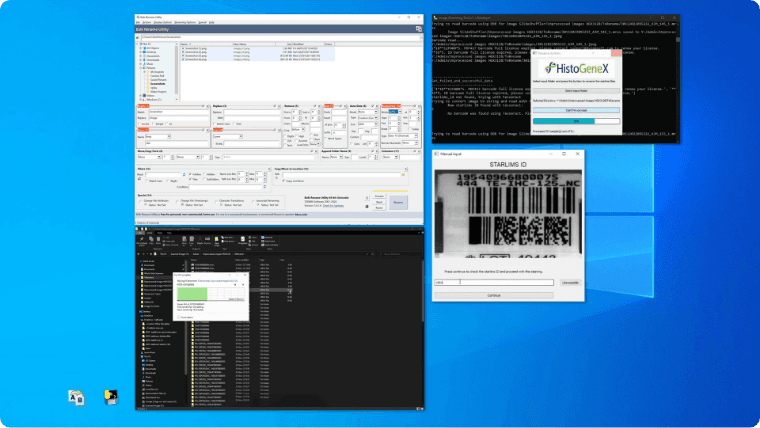Click the This PC icon in folder tree

click(x=141, y=44)
